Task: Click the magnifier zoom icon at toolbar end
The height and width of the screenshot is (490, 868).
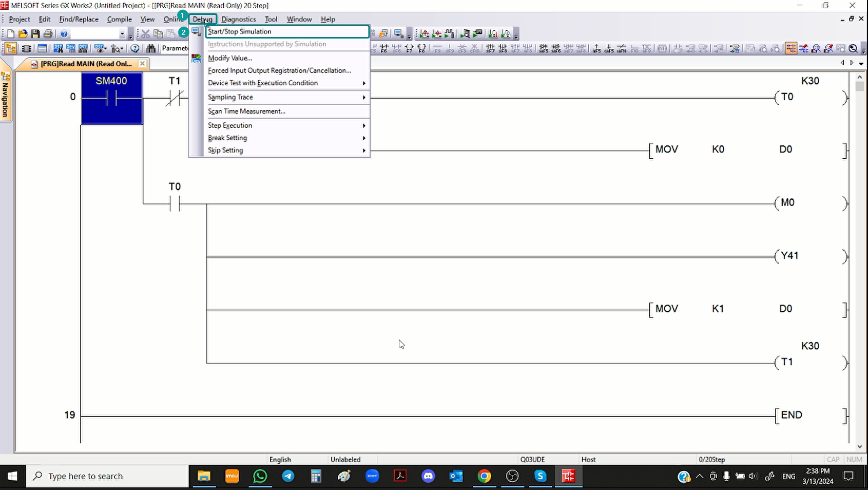Action: (853, 48)
